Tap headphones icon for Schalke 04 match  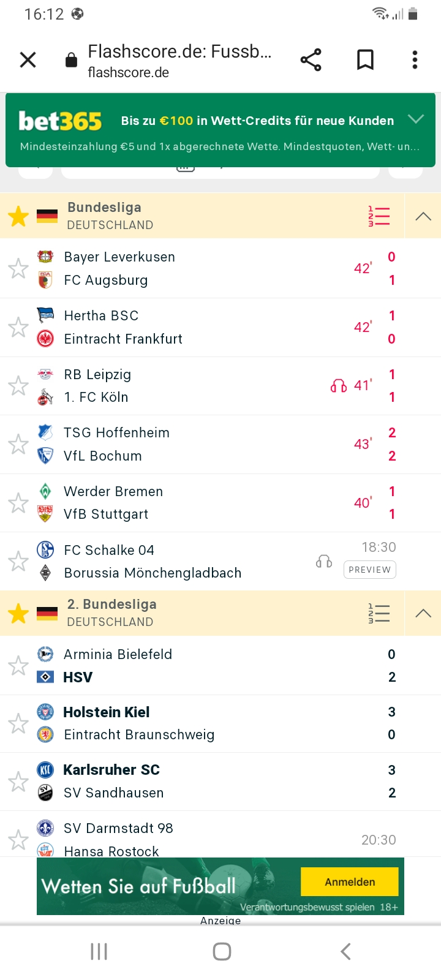coord(324,561)
